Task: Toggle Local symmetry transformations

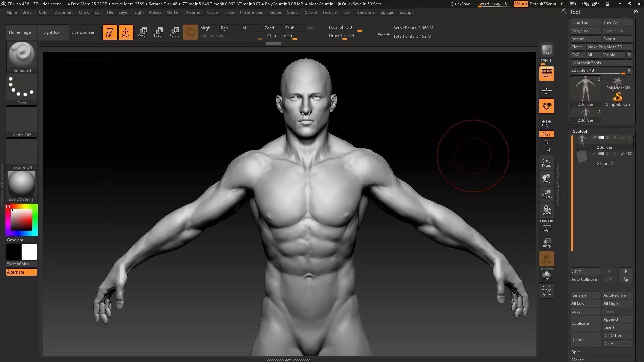Action: pyautogui.click(x=546, y=106)
